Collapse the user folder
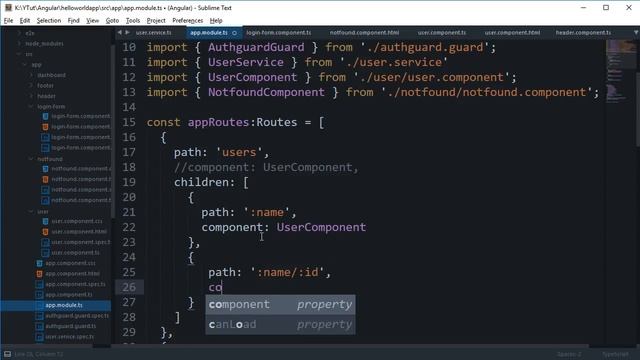 click(31, 211)
